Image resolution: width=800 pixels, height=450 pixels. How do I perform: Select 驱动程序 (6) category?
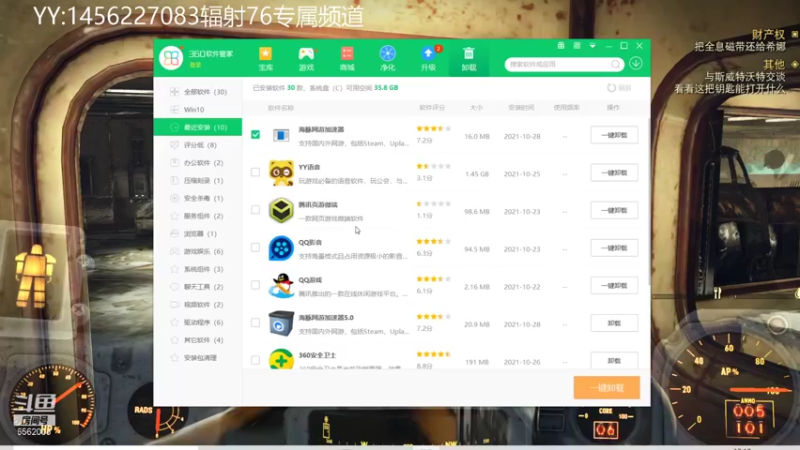coord(198,322)
